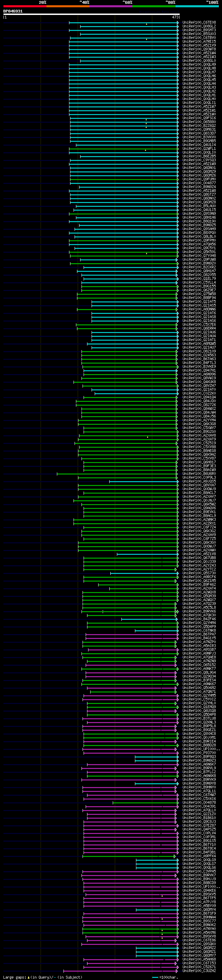Select the UniRef100_C6F7Z4 entry
This screenshot has width=222, height=980.
[x=199, y=527]
